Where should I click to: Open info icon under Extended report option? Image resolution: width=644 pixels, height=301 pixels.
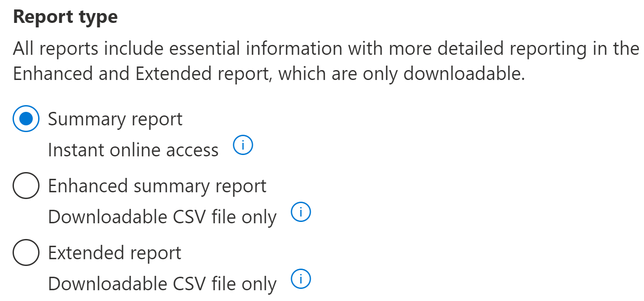[x=301, y=279]
